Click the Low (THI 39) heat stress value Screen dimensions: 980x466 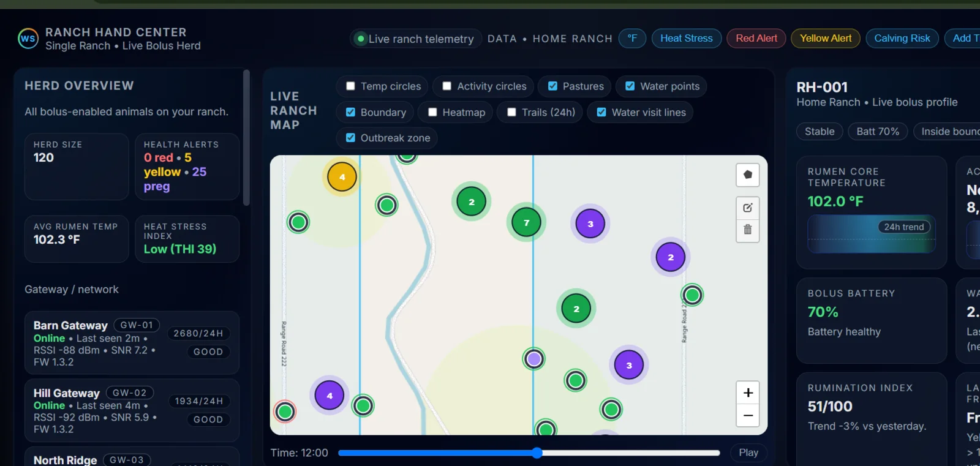pyautogui.click(x=180, y=249)
